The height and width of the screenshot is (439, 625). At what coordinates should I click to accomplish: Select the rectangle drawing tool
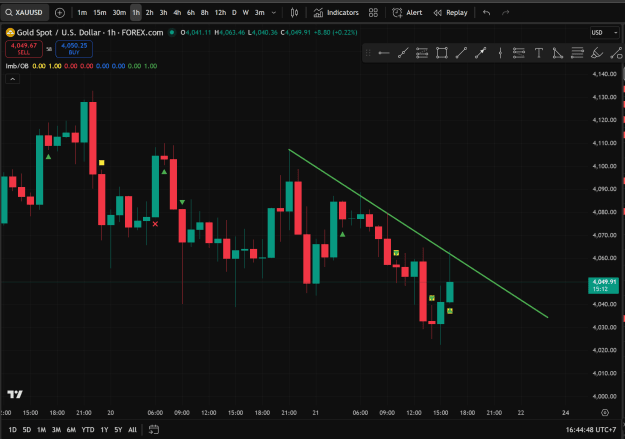tap(442, 53)
